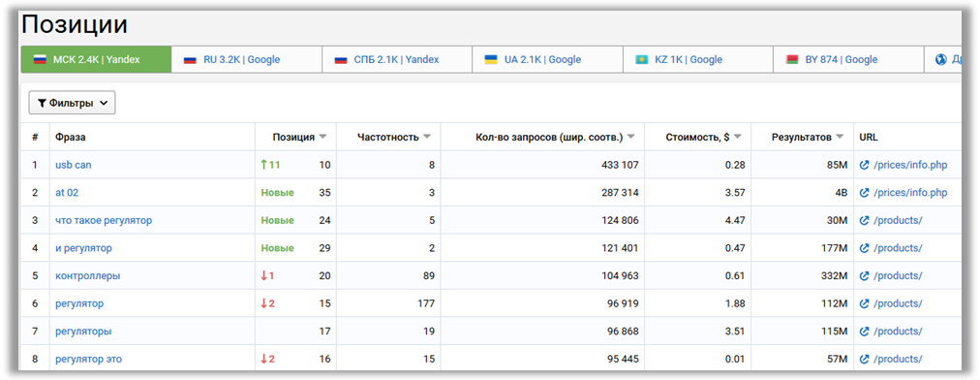Click cost value 0.01

735,359
